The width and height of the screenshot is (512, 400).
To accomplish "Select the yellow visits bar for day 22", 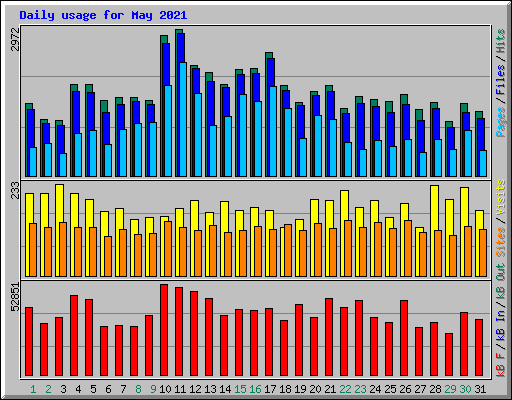I will [344, 205].
